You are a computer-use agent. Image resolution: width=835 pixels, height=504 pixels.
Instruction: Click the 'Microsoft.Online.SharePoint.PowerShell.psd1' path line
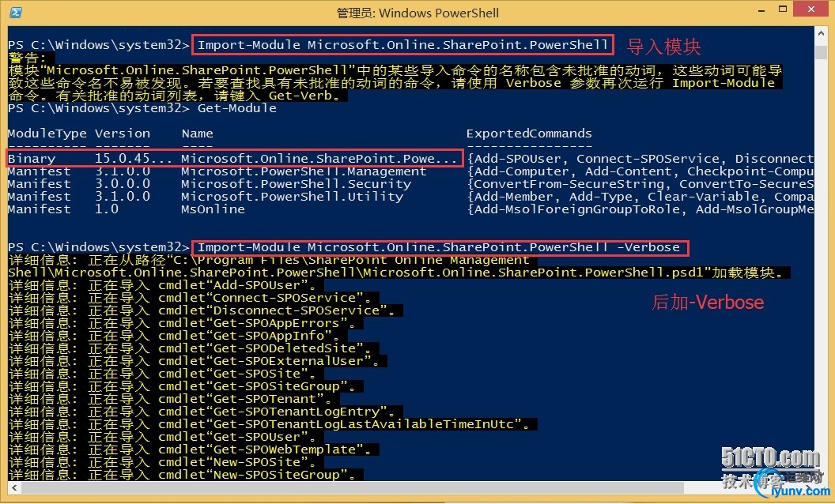399,273
